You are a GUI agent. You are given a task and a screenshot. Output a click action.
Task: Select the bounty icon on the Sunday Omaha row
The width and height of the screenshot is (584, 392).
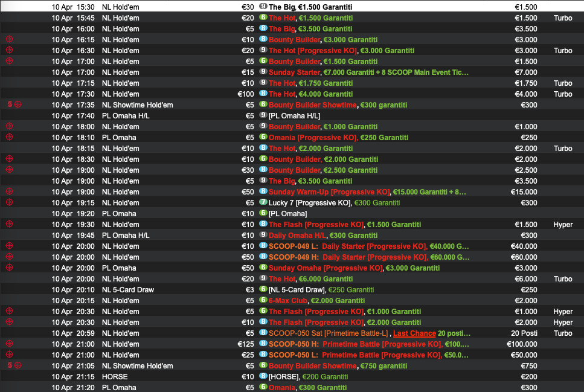coord(9,268)
